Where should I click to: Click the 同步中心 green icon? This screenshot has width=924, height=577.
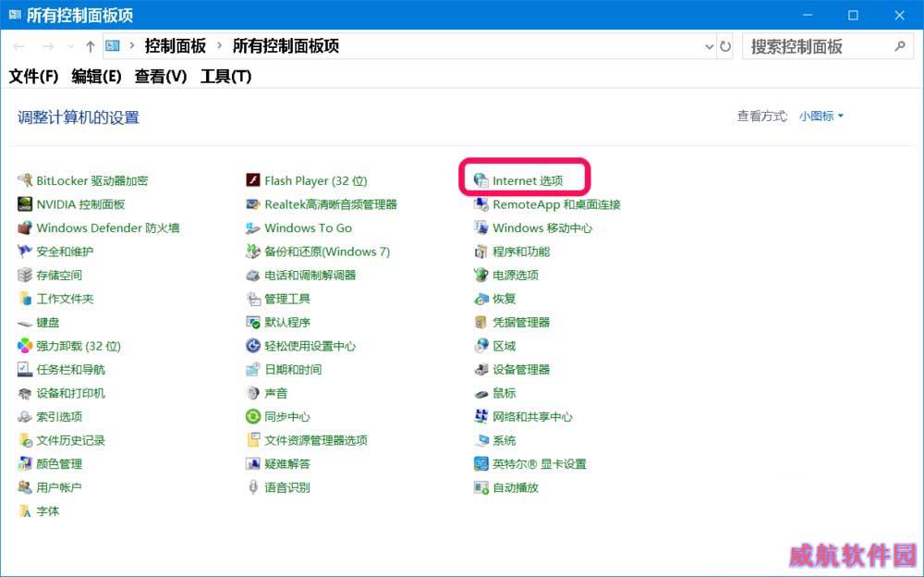point(253,416)
